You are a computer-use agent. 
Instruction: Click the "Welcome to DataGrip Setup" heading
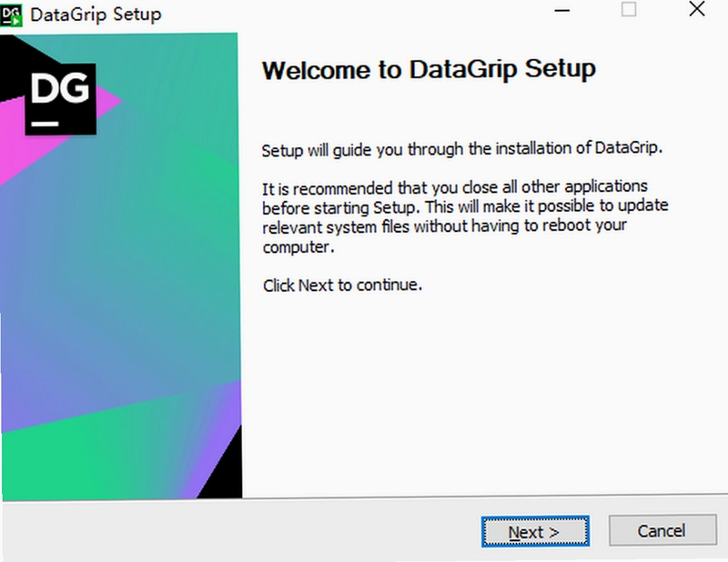pos(429,70)
